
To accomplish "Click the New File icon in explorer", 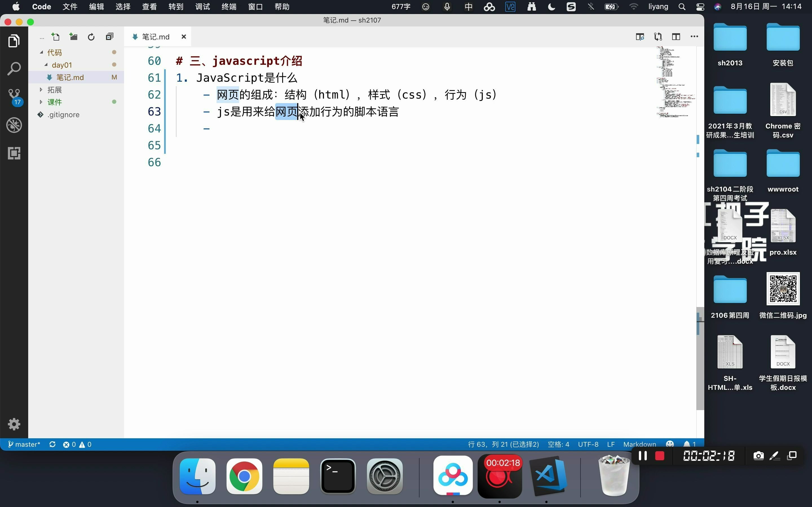I will tap(55, 37).
